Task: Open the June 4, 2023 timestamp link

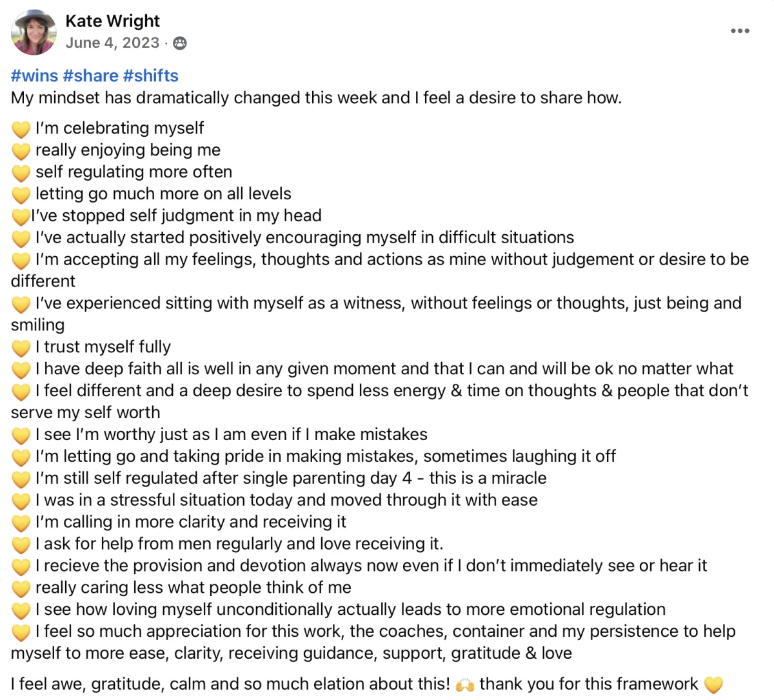Action: coord(112,43)
